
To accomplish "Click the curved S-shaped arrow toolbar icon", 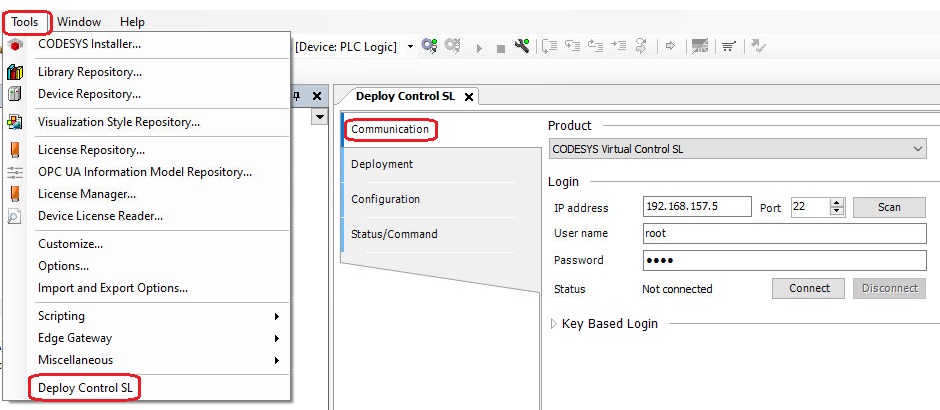I will point(641,46).
